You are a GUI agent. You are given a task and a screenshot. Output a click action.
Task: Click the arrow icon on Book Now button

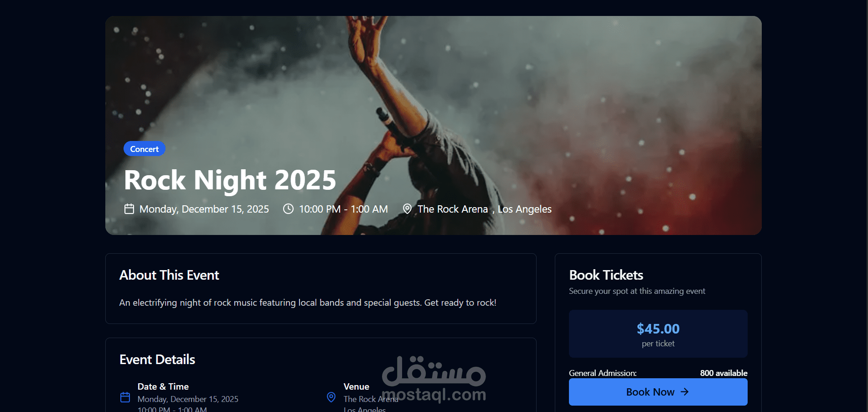pos(684,392)
